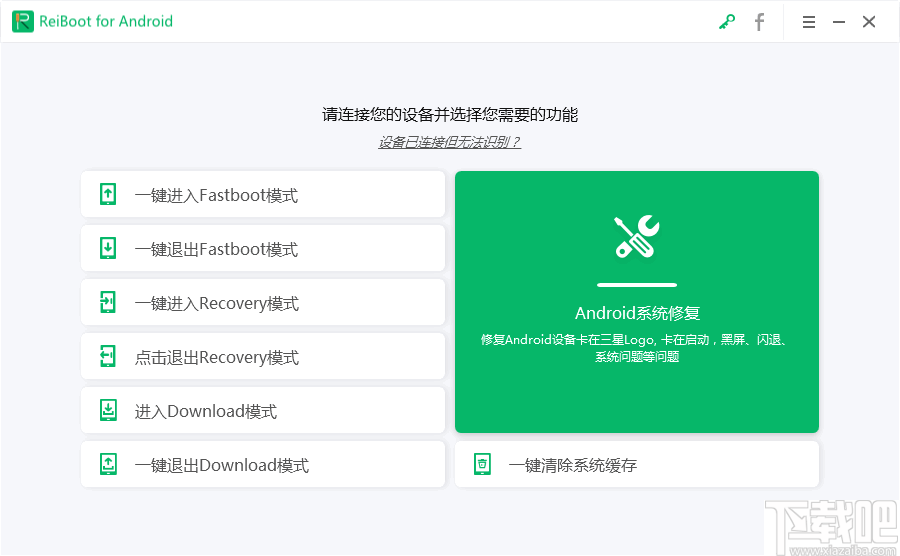900x556 pixels.
Task: Click the exit Download mode icon
Action: pos(108,464)
